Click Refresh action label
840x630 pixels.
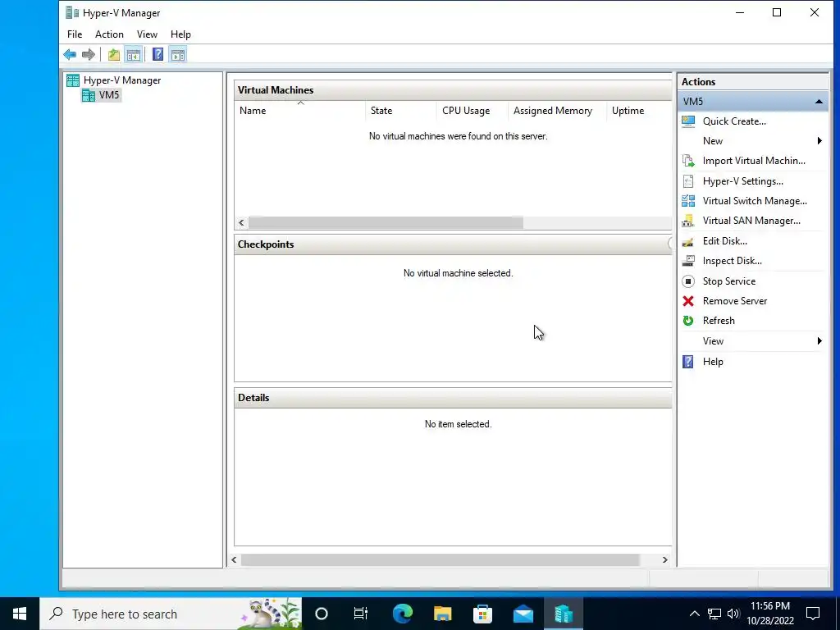coord(719,321)
